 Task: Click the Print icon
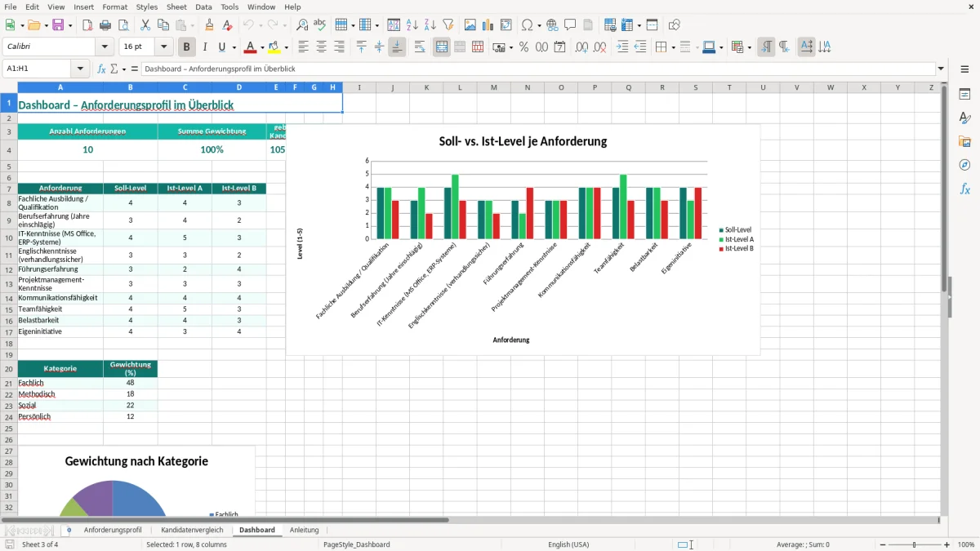105,25
